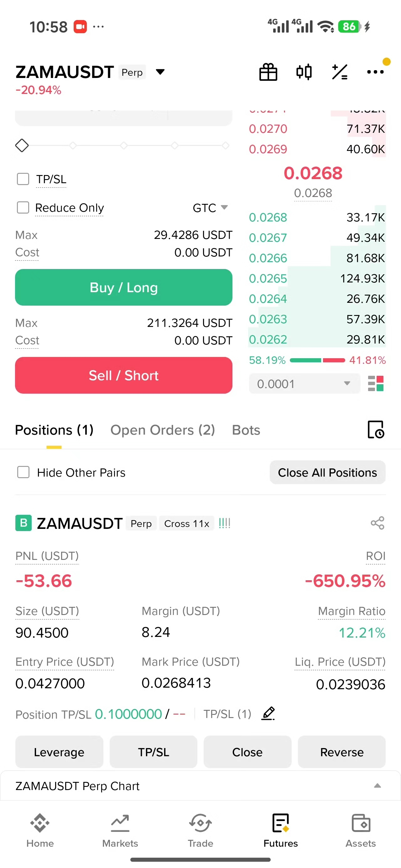Open the order history icon beside Bots

tap(376, 429)
